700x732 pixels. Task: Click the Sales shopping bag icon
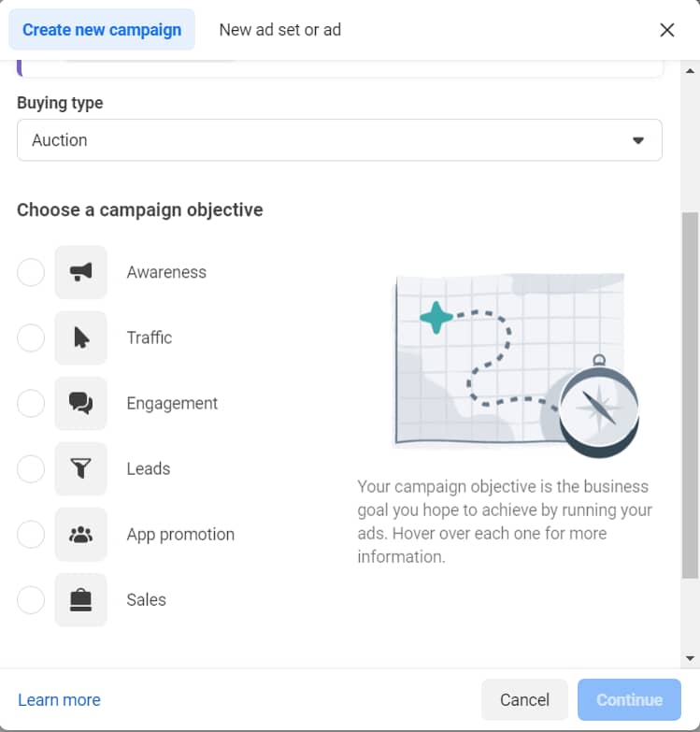click(80, 599)
